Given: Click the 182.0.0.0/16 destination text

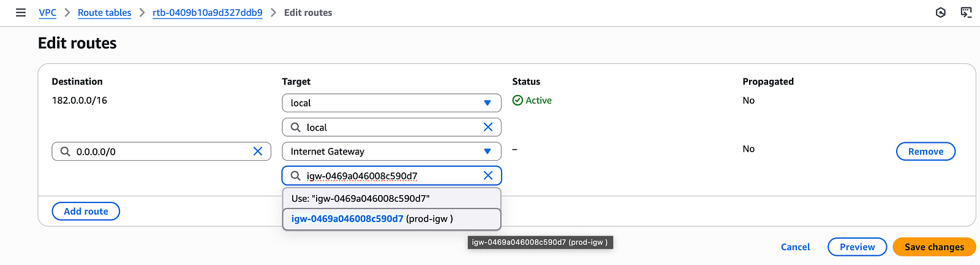Looking at the screenshot, I should point(80,100).
